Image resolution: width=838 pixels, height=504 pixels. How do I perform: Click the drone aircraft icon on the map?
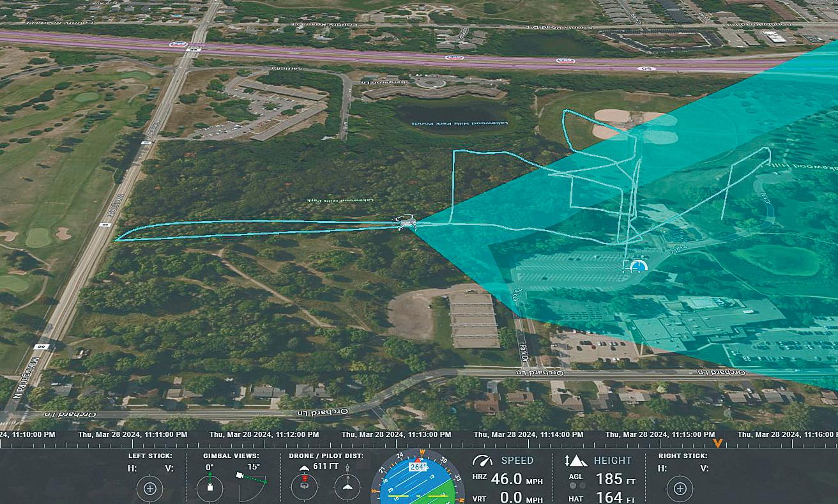[x=405, y=222]
